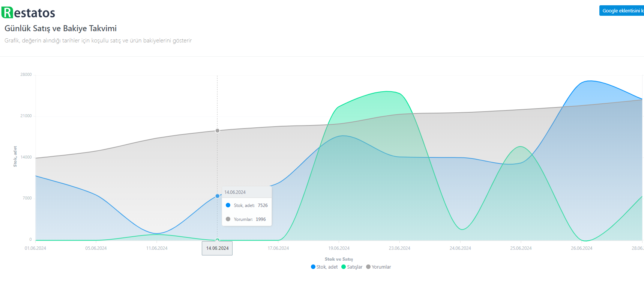The height and width of the screenshot is (287, 644).
Task: Click the 26.06.2024 x-axis date
Action: (582, 248)
